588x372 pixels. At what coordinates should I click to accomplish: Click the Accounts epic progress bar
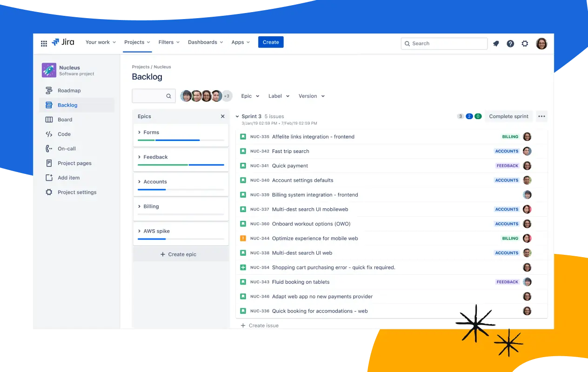click(181, 189)
